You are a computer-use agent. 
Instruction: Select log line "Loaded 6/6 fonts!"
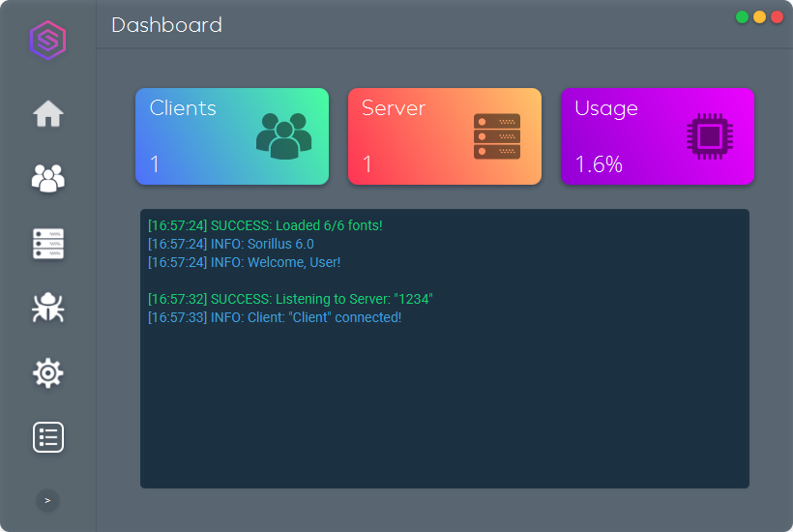(x=265, y=225)
